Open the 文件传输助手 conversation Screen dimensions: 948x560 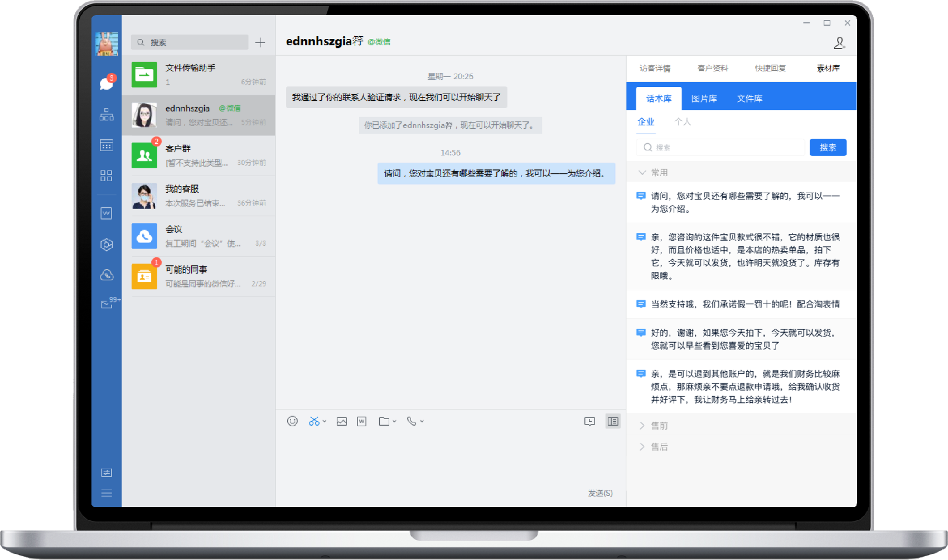[x=199, y=75]
